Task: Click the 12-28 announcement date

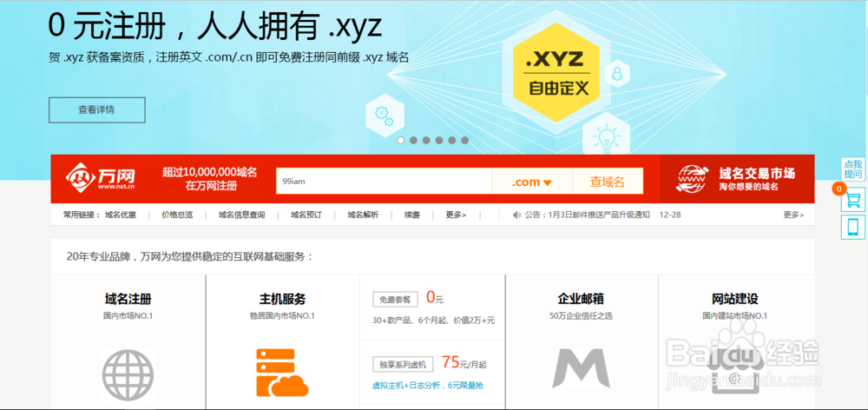Action: 670,215
